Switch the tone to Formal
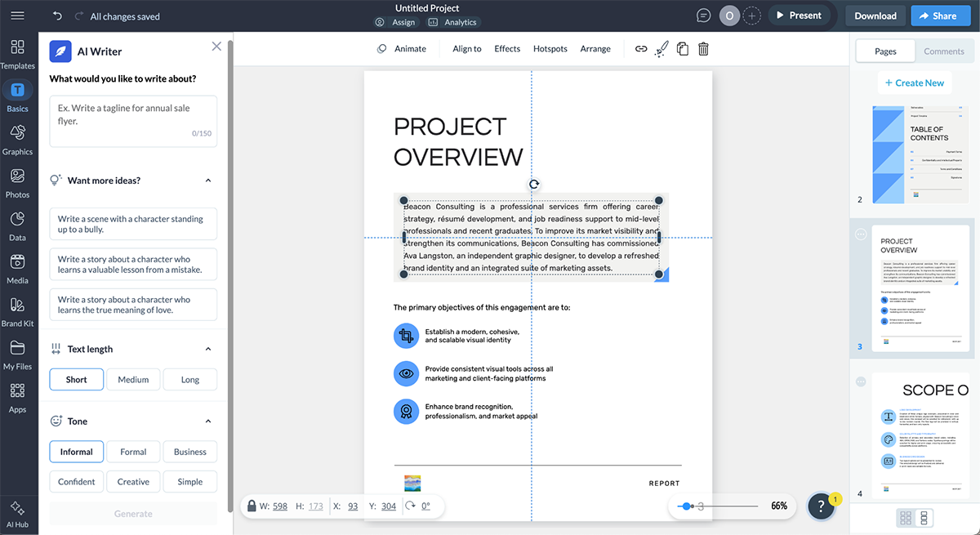Screen dimensions: 980x535 (133, 451)
